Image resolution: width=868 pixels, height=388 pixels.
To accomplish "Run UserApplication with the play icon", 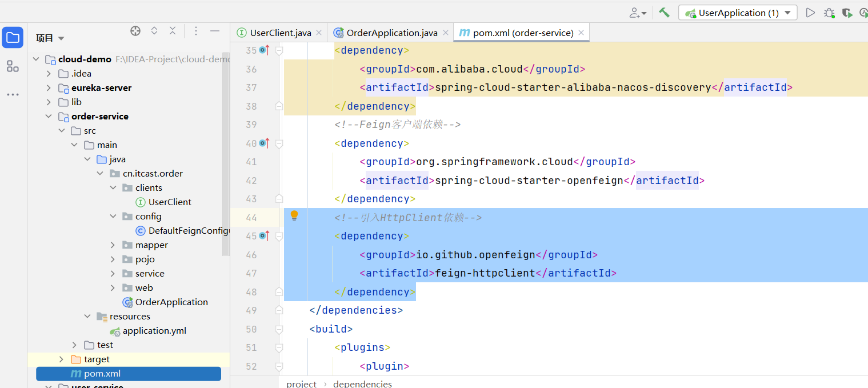I will click(x=810, y=13).
